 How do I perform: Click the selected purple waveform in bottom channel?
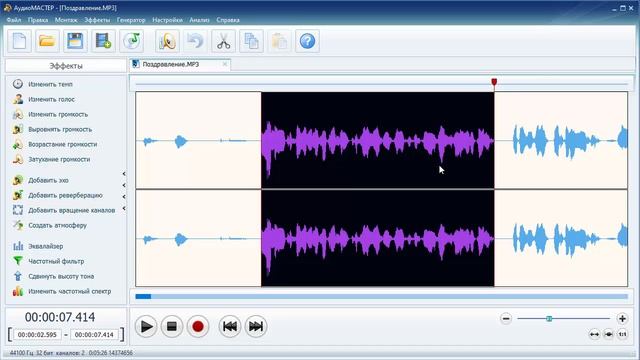pos(378,238)
